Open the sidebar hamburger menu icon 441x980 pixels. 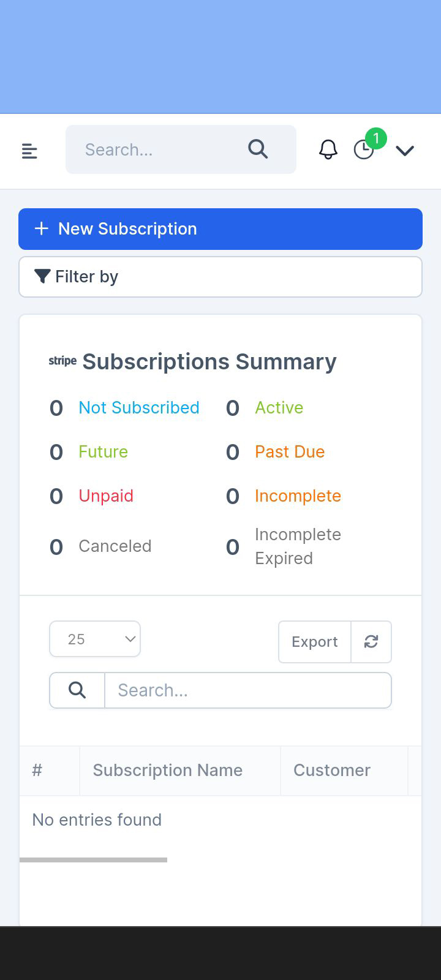[x=29, y=151]
